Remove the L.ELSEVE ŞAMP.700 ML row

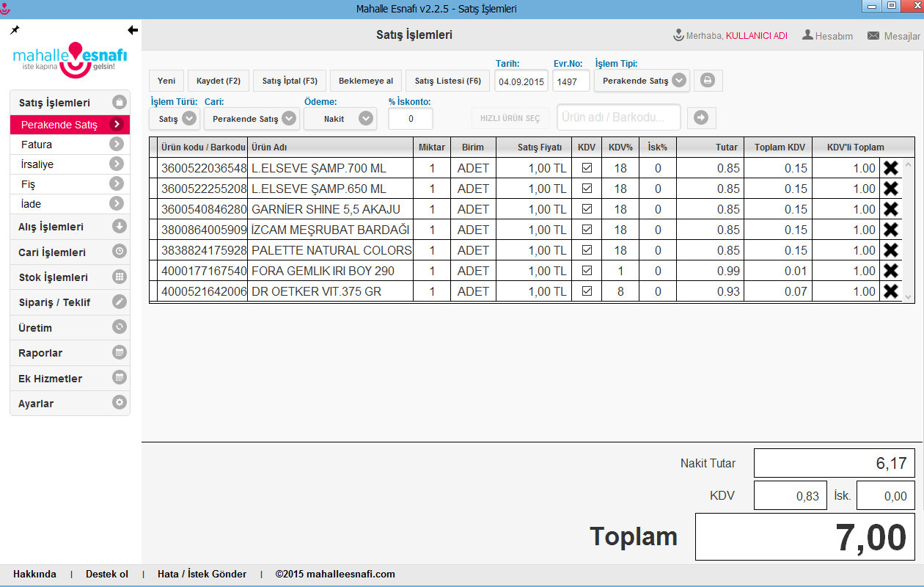(891, 168)
